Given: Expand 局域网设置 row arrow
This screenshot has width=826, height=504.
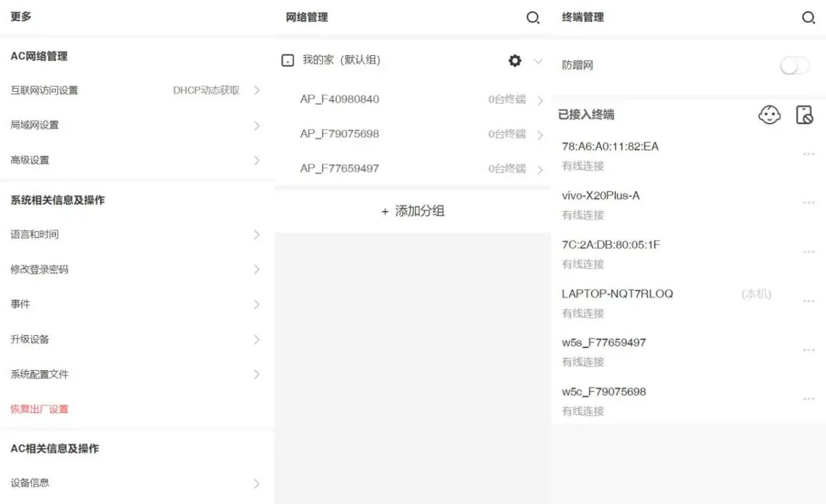Looking at the screenshot, I should click(x=256, y=125).
